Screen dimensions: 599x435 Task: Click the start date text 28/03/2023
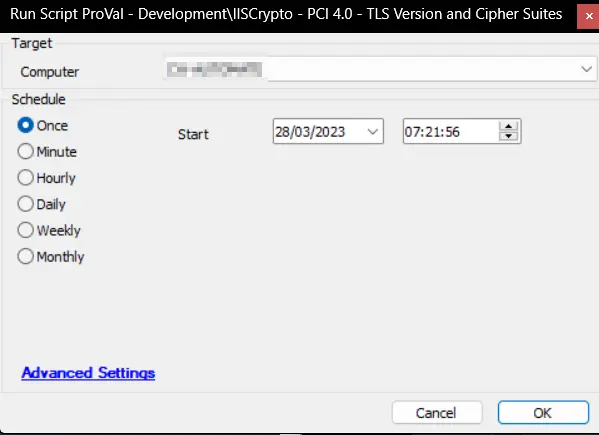(x=310, y=132)
